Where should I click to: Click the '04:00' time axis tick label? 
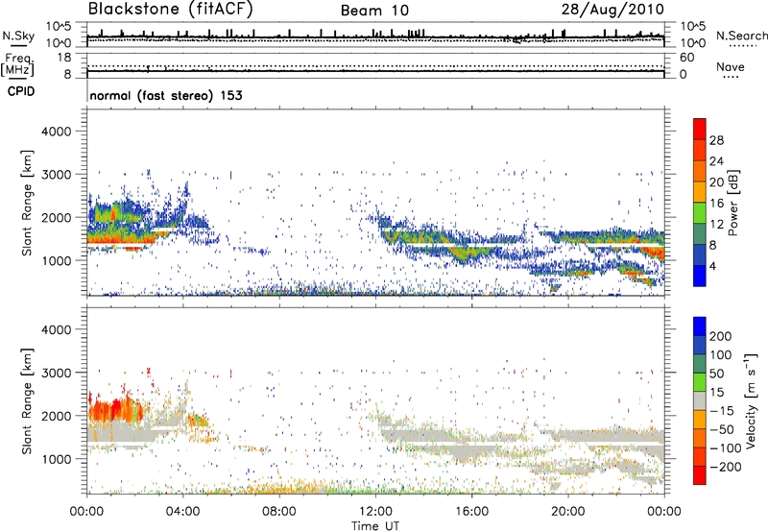[182, 512]
